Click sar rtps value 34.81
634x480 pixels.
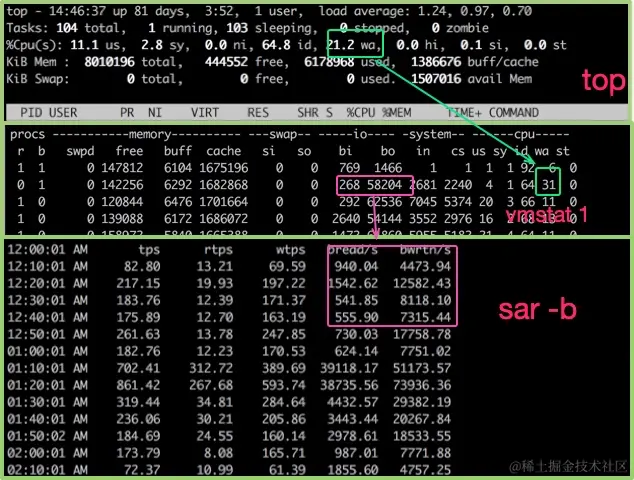click(215, 402)
